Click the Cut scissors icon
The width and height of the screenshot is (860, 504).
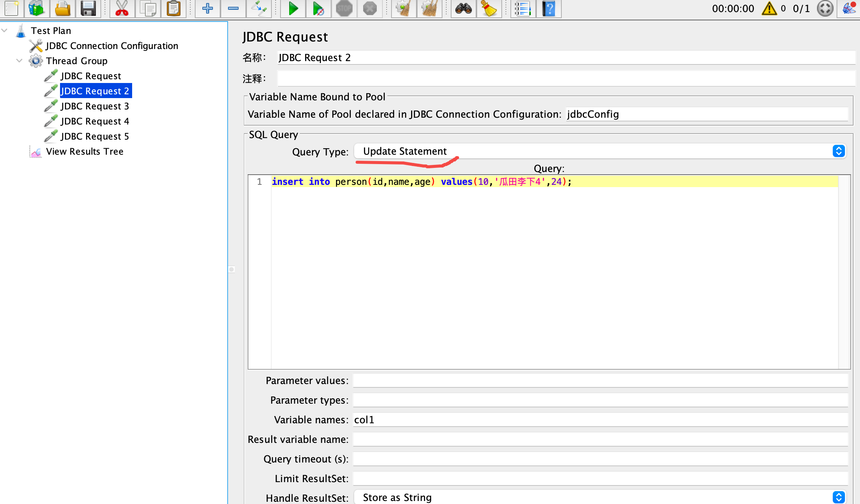[x=122, y=8]
